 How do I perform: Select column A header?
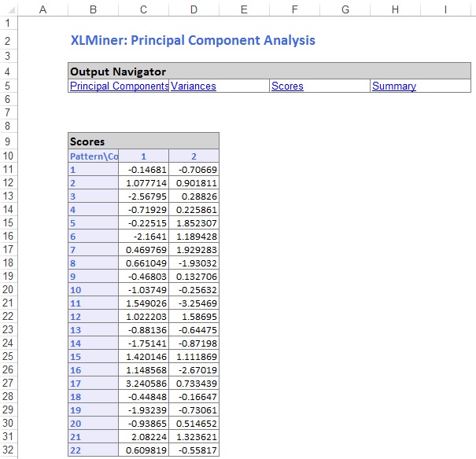tap(42, 9)
